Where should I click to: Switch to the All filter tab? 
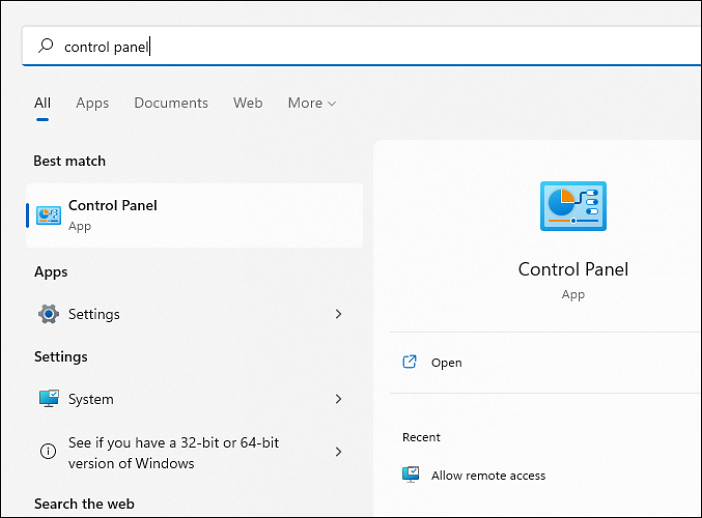pos(42,103)
